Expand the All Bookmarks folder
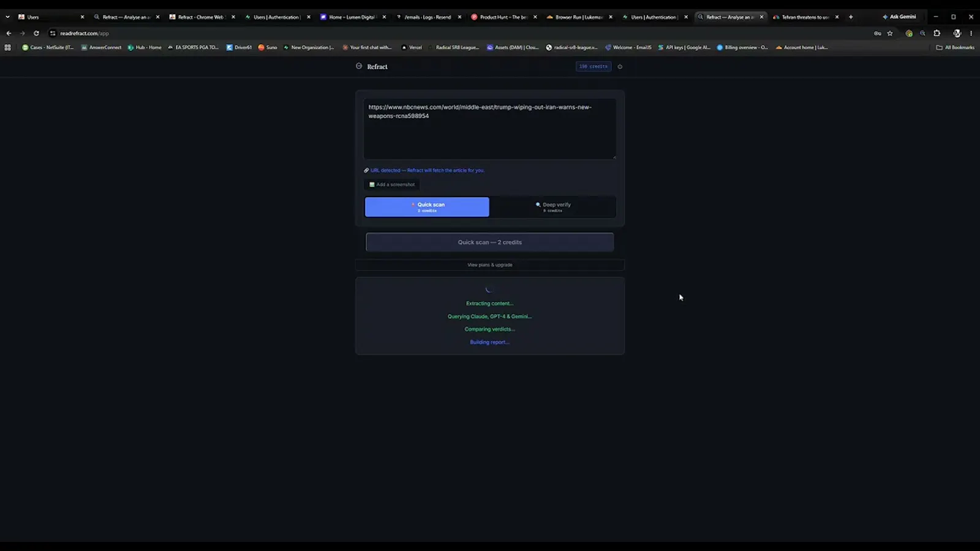980x551 pixels. coord(955,47)
